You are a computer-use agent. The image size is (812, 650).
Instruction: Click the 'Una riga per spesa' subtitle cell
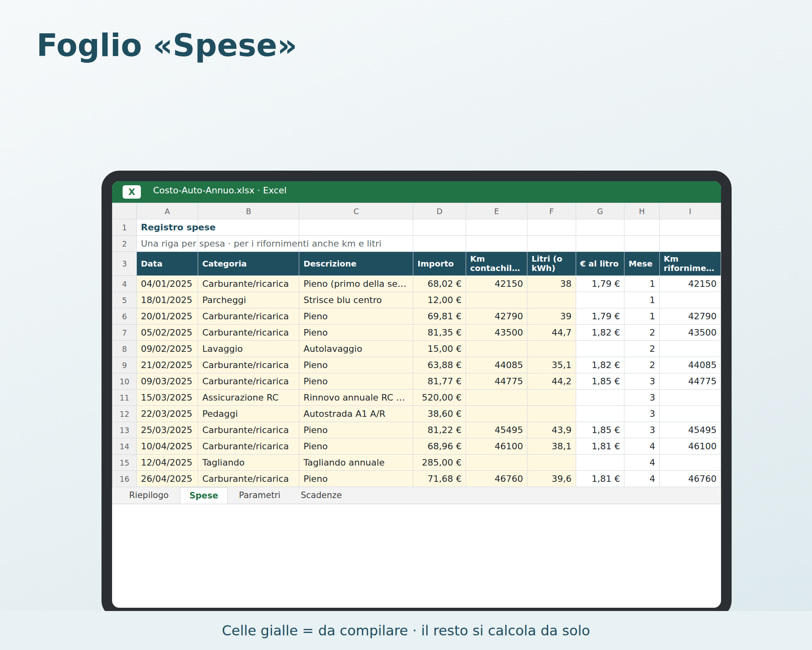(167, 244)
